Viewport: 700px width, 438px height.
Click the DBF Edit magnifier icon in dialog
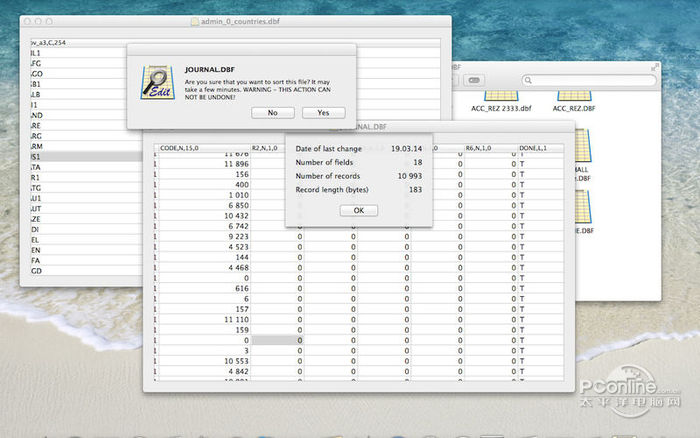click(x=155, y=83)
